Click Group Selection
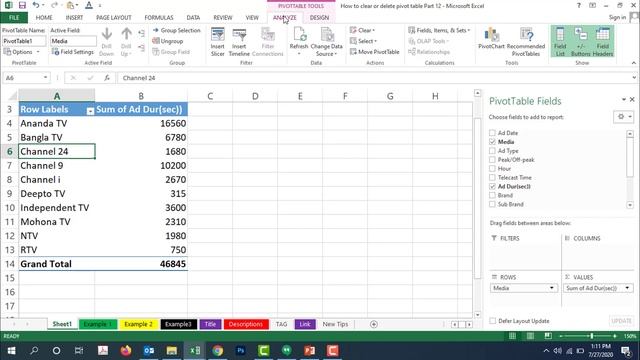Screen dimensions: 640x360 coord(176,30)
